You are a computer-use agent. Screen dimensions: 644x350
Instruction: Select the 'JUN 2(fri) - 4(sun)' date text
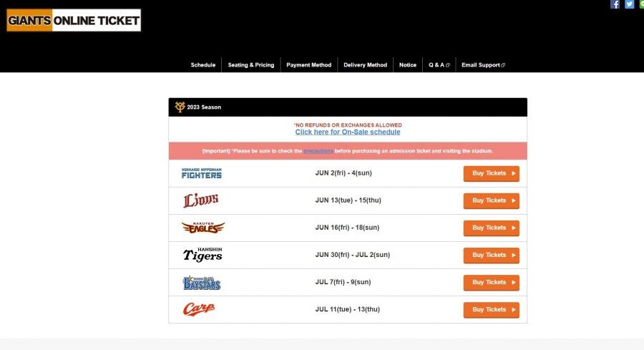[x=343, y=173]
